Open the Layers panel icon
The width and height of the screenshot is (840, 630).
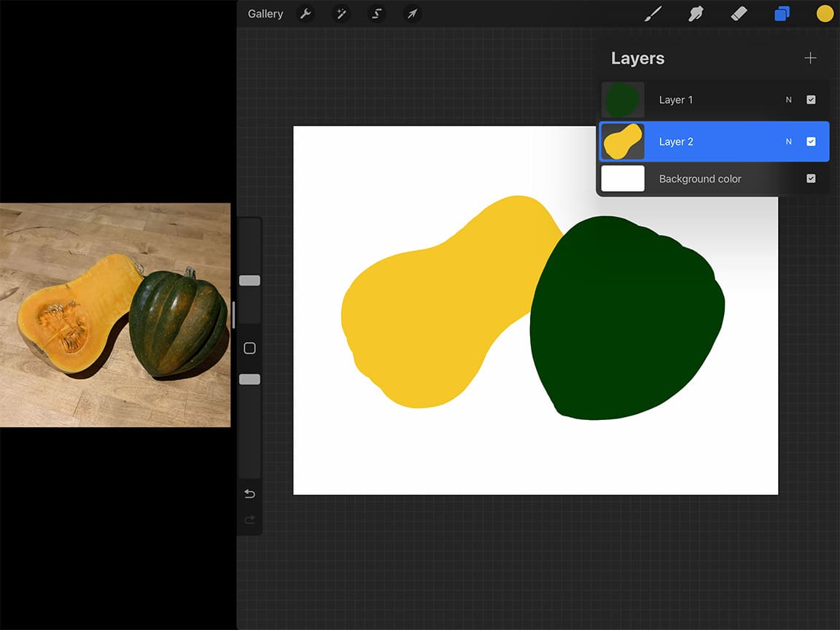point(782,13)
